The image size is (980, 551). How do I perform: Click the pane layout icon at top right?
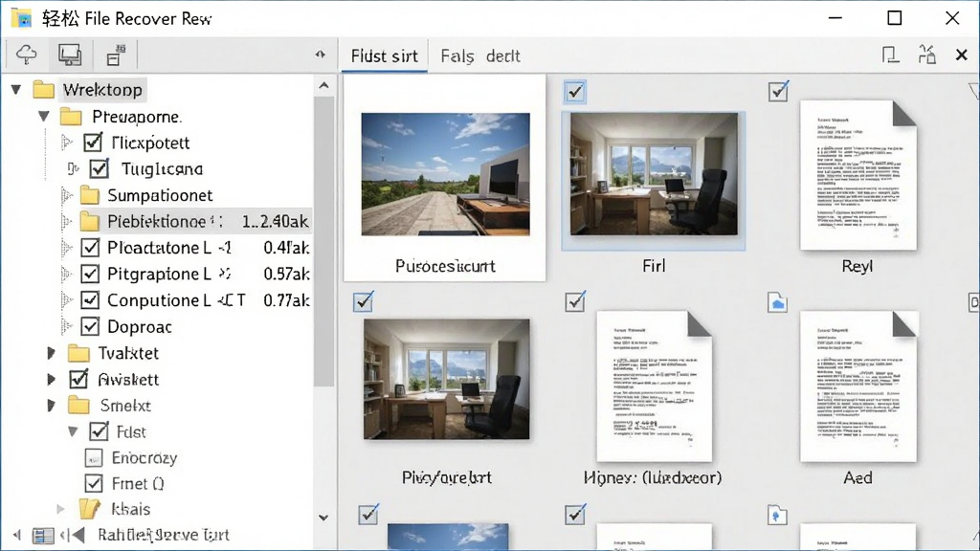(x=890, y=55)
